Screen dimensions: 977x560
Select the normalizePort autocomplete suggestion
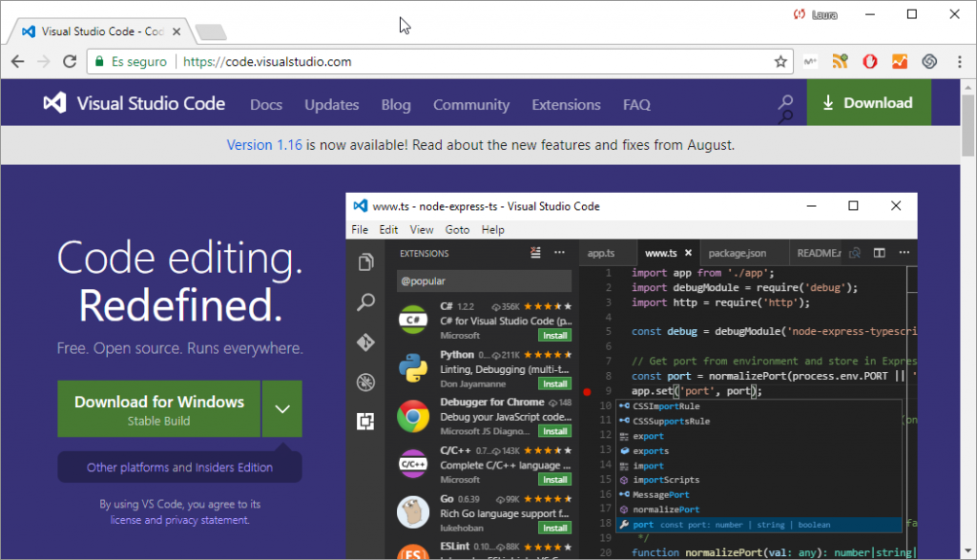[759, 509]
